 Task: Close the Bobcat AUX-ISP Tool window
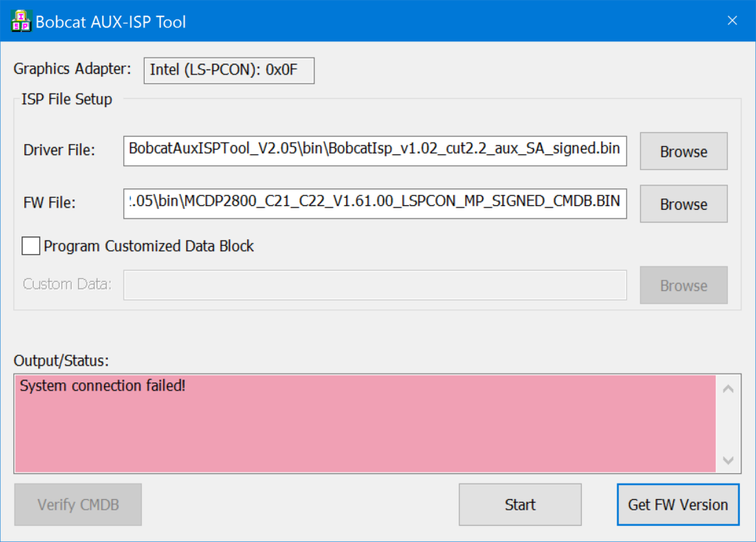pyautogui.click(x=732, y=21)
